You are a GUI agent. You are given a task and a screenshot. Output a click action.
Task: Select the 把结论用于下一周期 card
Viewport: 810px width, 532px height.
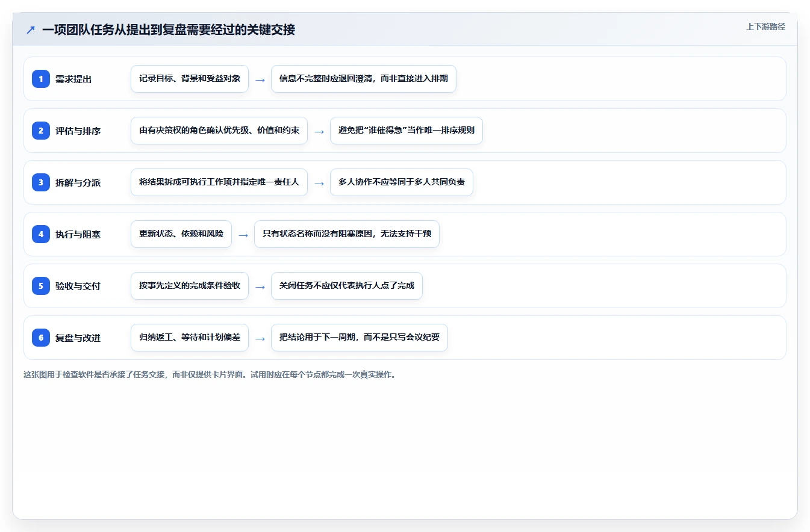click(x=360, y=338)
